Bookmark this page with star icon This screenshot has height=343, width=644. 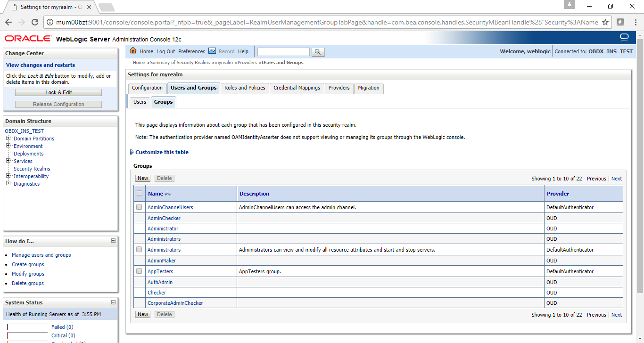pyautogui.click(x=605, y=22)
